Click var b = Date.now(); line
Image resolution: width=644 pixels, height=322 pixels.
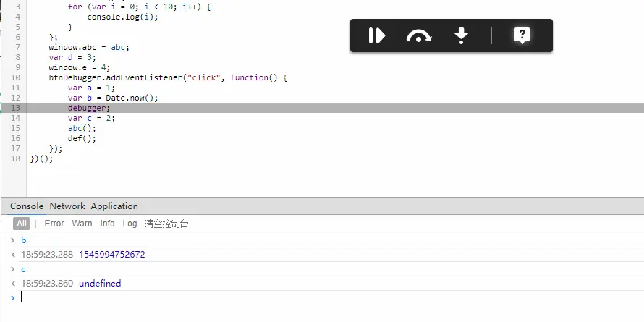(x=113, y=98)
